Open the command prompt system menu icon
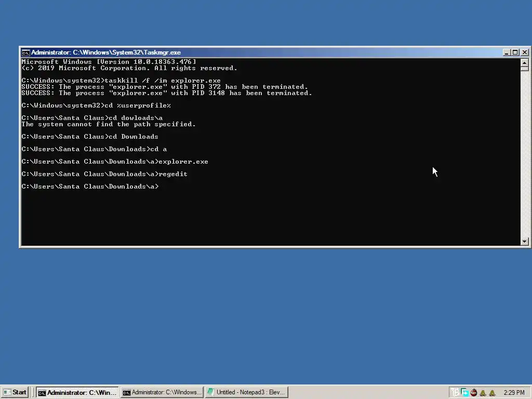This screenshot has height=399, width=532. [x=25, y=52]
